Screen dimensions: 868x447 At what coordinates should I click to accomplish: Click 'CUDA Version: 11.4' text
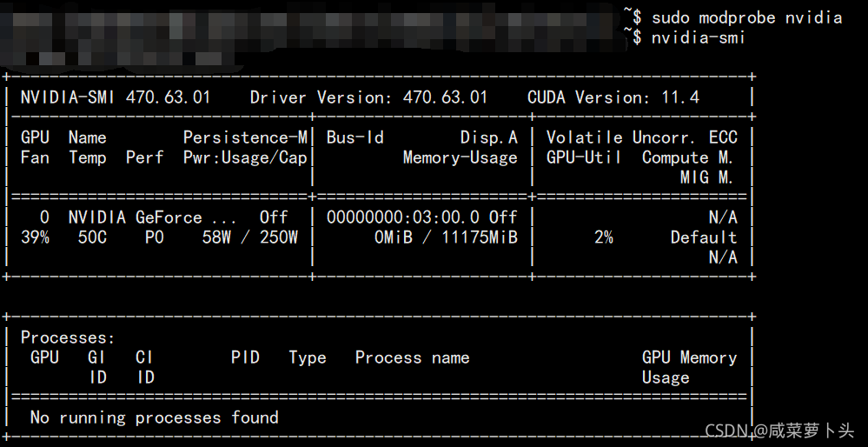(613, 97)
